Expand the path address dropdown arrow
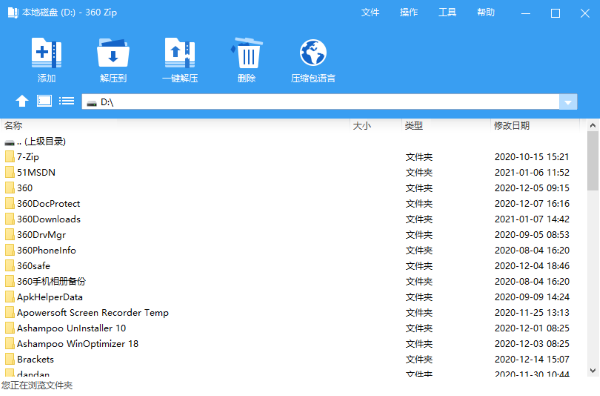600x396 pixels. tap(568, 102)
